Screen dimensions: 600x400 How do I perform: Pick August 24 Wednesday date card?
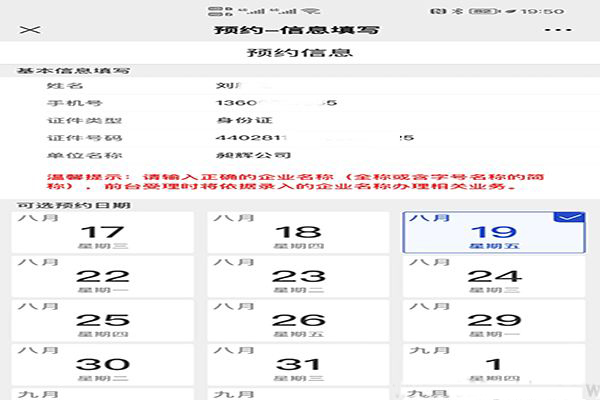494,277
